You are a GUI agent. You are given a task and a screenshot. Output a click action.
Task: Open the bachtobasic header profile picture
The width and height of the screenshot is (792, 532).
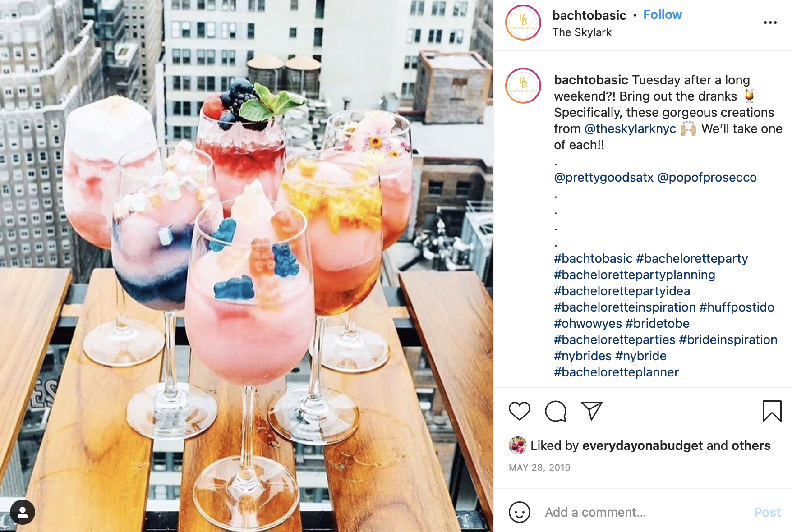tap(523, 23)
